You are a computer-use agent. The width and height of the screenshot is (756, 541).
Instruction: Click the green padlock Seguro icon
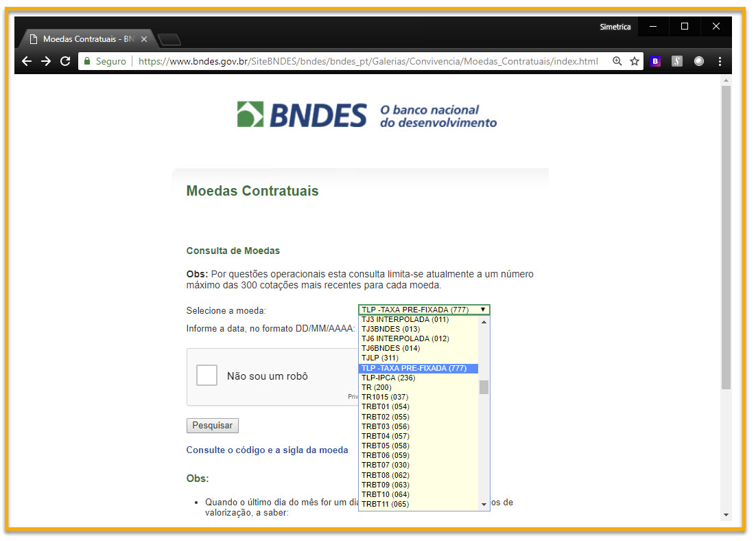[87, 61]
